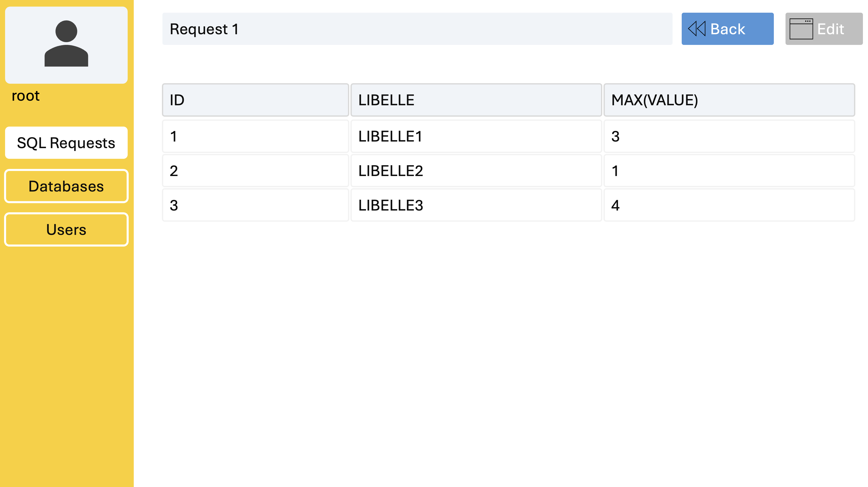
Task: Click the double-arrow rewind icon on Back
Action: coord(696,29)
